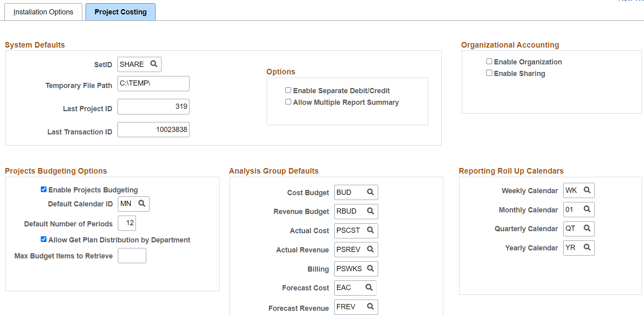Look up Revenue Budget analysis group
The image size is (644, 316).
[371, 211]
